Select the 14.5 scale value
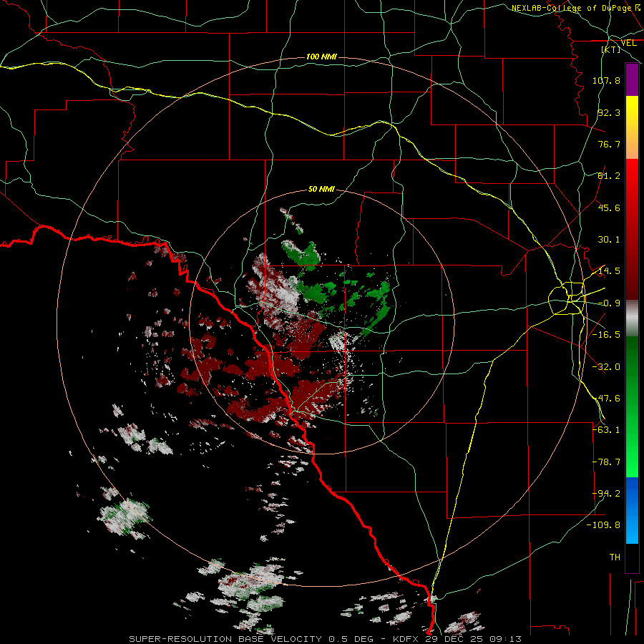 [609, 271]
